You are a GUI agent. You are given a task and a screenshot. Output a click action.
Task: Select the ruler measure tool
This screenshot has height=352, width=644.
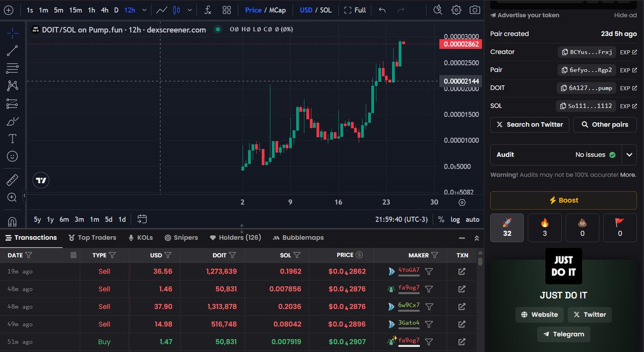click(x=12, y=180)
